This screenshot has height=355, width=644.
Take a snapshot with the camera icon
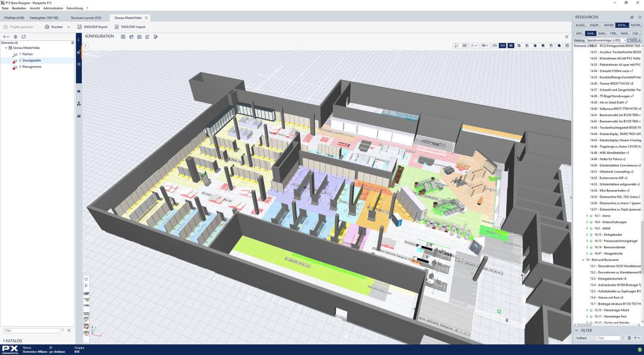(139, 37)
